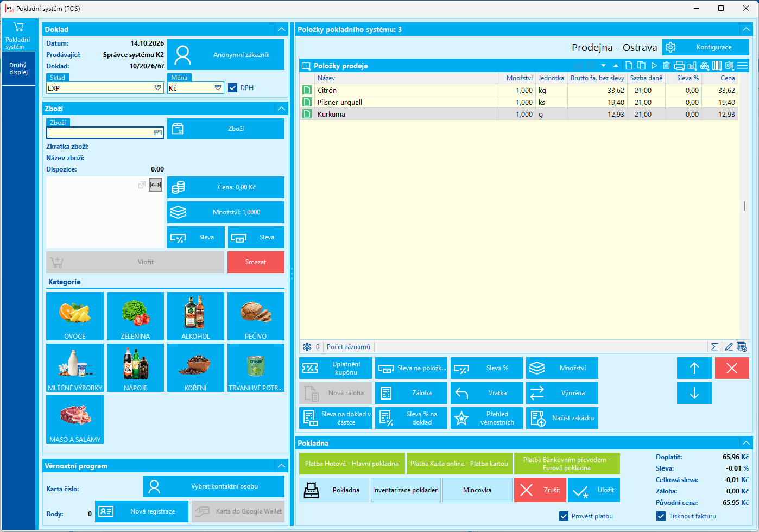Click the Uložit button

[x=594, y=490]
